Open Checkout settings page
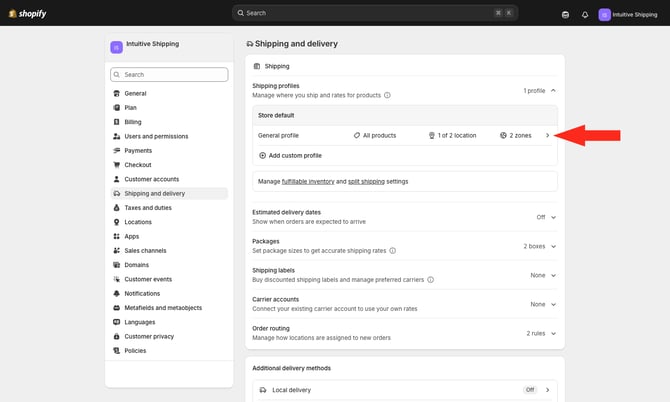The width and height of the screenshot is (670, 402). pos(169,165)
